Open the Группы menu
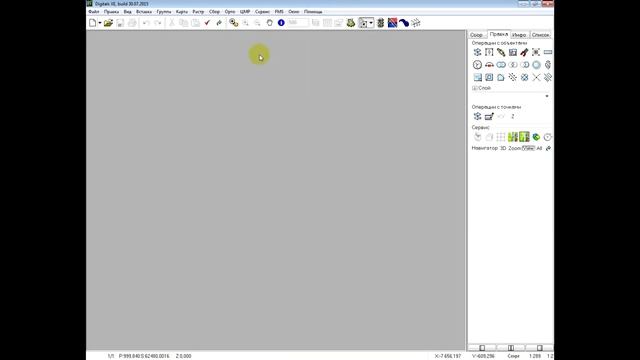Viewport: 640px width, 360px height. (164, 12)
